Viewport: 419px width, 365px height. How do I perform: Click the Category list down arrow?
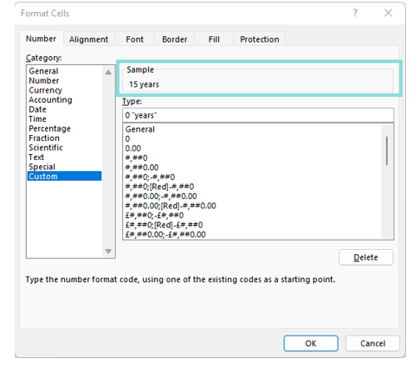pos(108,251)
